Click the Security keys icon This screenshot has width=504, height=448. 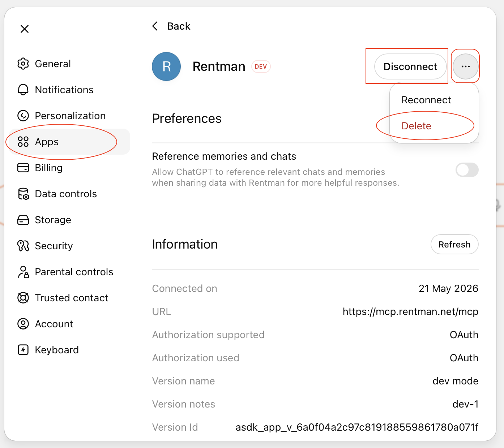(x=23, y=246)
